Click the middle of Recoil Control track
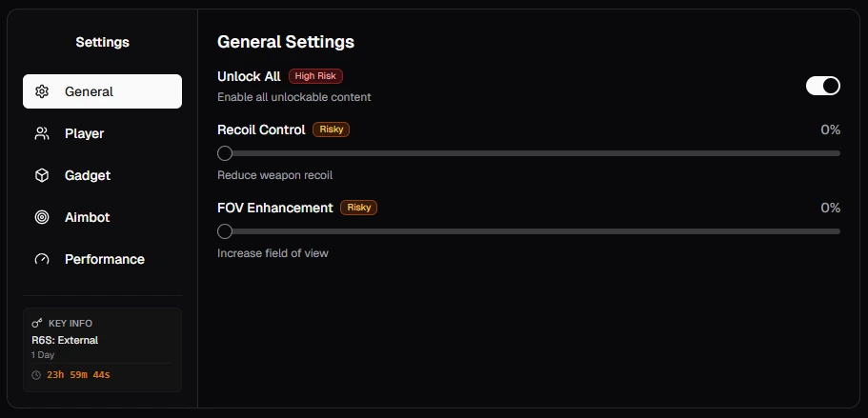This screenshot has width=868, height=418. 529,153
